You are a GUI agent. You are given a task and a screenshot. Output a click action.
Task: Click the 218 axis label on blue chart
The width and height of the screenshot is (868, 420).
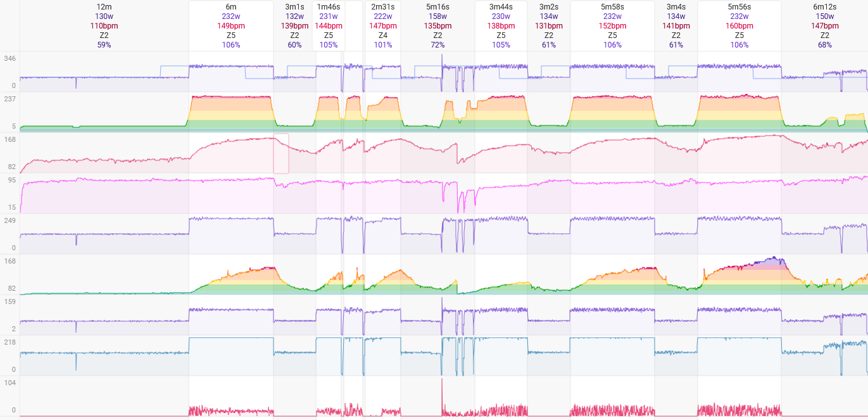coord(9,342)
